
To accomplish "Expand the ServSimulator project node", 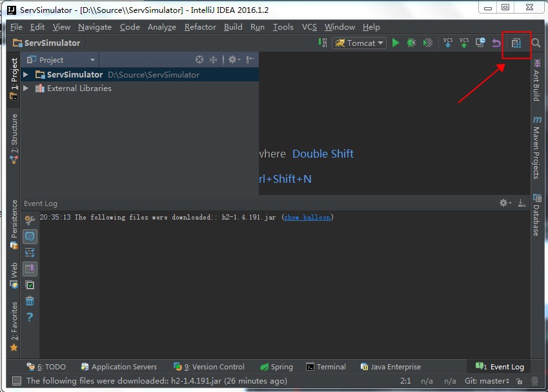I will 26,74.
